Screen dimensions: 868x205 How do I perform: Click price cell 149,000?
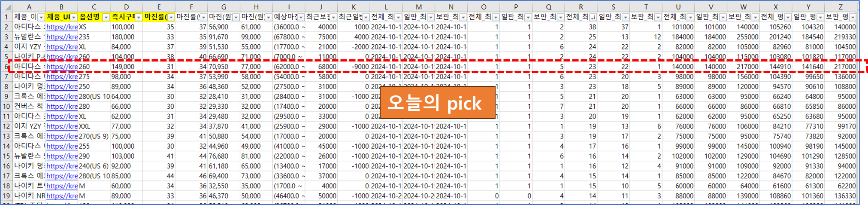126,67
